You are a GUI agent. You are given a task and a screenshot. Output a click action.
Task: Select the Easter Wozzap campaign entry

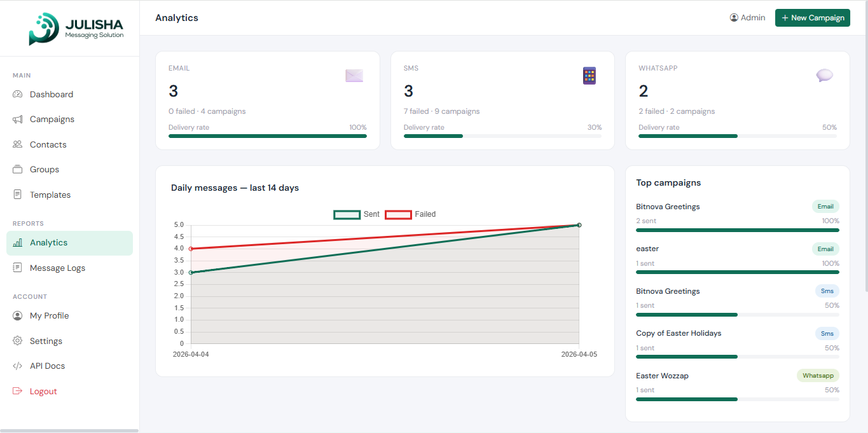(662, 376)
